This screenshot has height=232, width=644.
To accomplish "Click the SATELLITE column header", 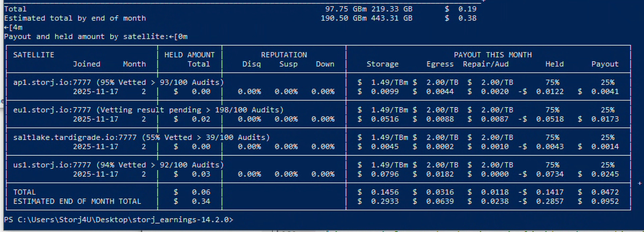I will click(34, 55).
